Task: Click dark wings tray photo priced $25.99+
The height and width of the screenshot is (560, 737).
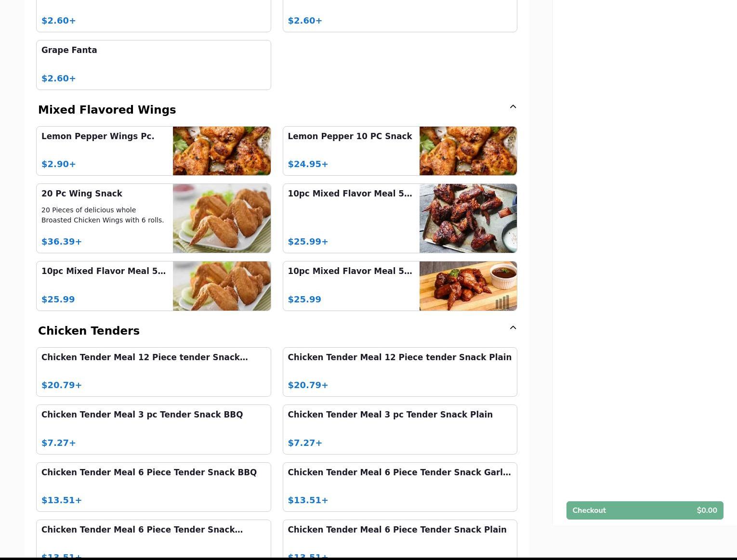Action: 468,218
